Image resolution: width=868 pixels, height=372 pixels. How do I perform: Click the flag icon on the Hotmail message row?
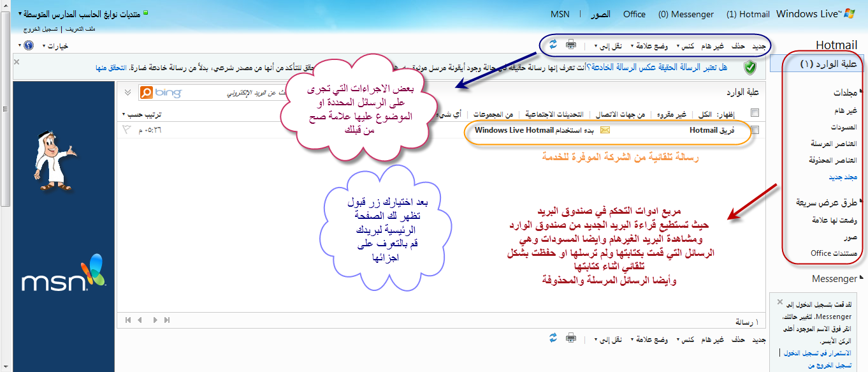[126, 130]
